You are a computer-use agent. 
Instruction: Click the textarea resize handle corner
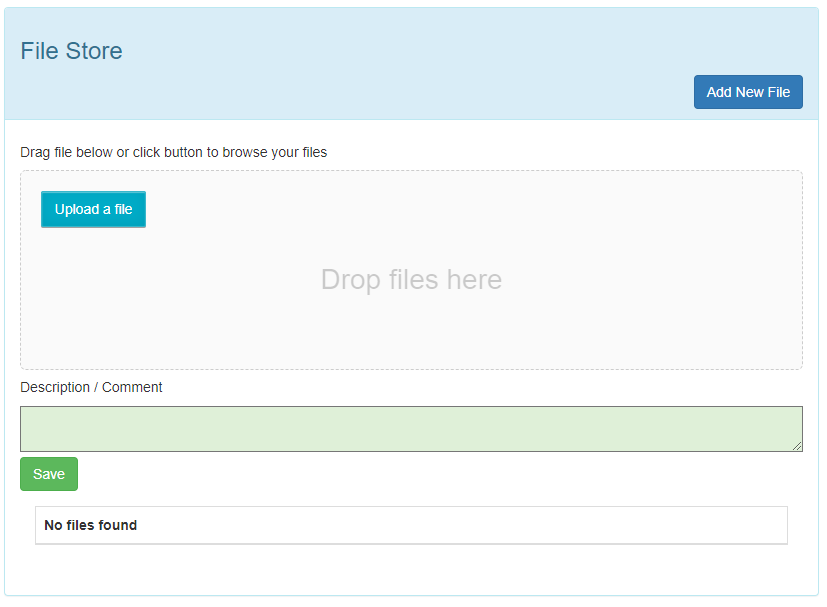797,446
